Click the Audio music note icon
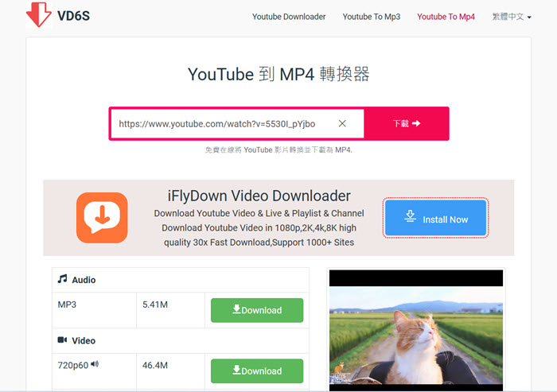This screenshot has width=557, height=392. point(63,279)
